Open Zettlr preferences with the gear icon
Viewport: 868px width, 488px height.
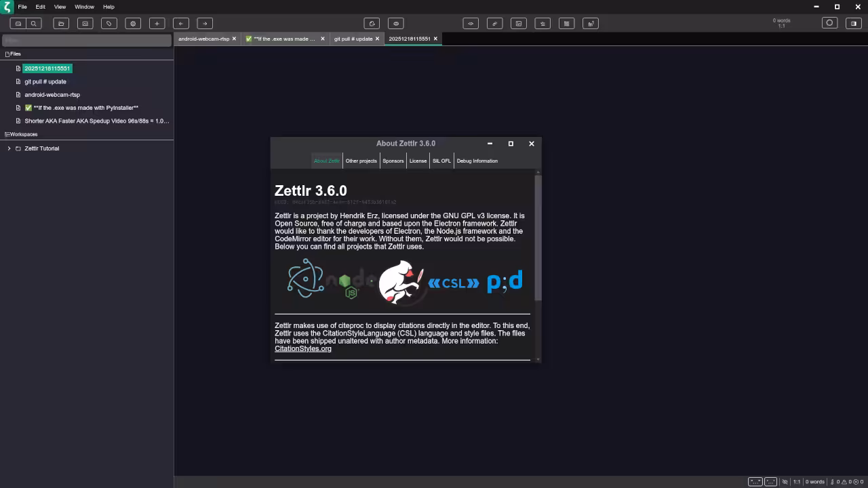(133, 23)
